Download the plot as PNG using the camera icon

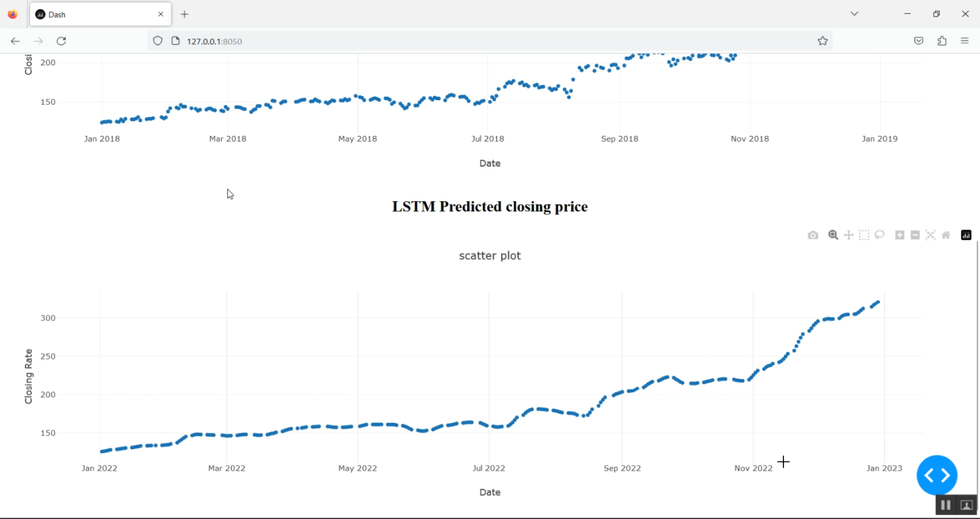[813, 235]
